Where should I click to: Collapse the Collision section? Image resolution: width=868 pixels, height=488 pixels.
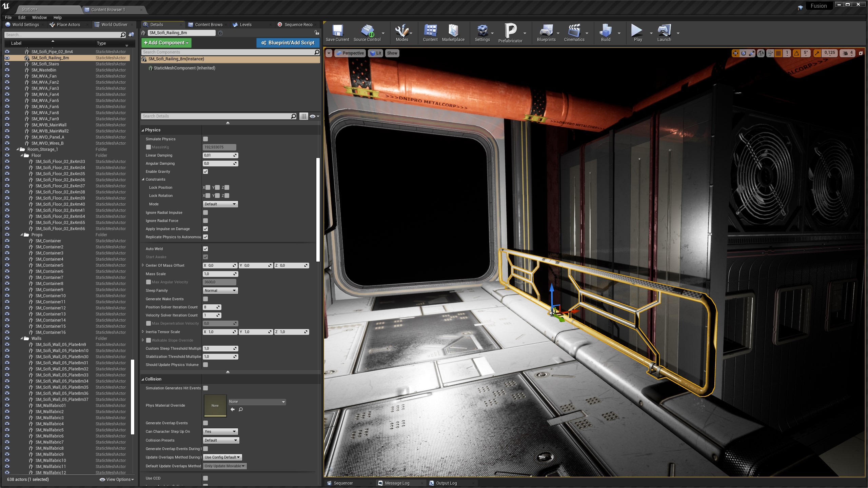point(143,379)
